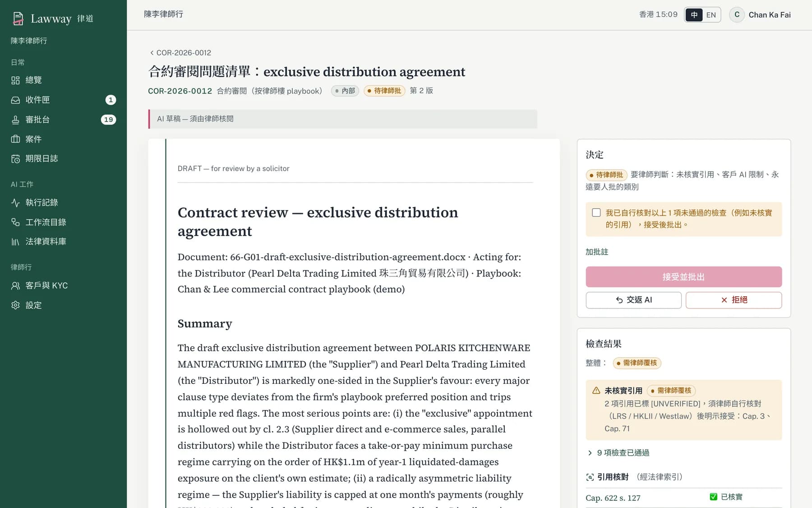Click the 加批註 link
Viewport: 812px width, 508px height.
pos(597,252)
